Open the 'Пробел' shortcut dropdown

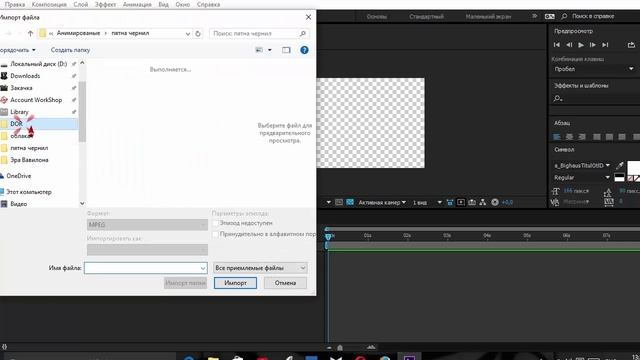(593, 69)
